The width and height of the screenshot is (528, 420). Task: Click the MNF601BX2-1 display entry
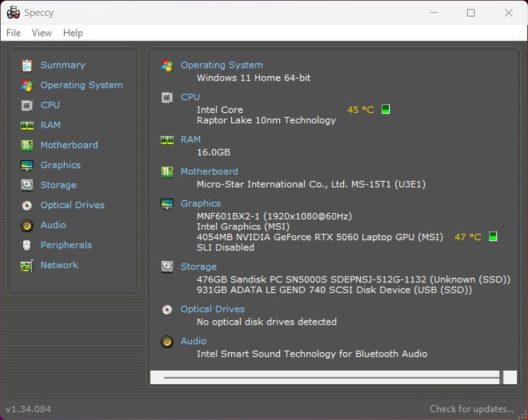point(274,216)
